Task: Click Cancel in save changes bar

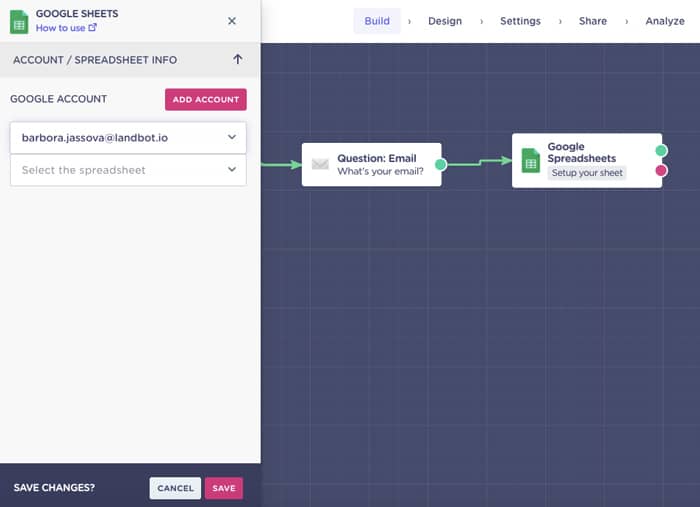Action: [x=175, y=488]
